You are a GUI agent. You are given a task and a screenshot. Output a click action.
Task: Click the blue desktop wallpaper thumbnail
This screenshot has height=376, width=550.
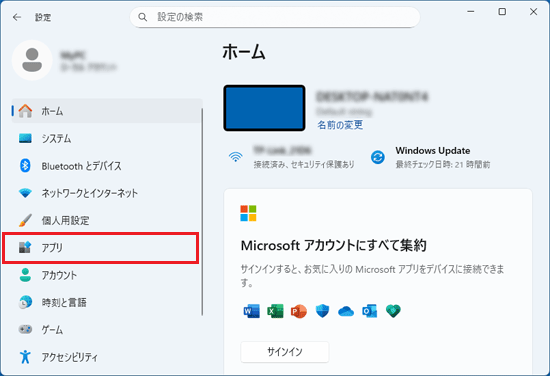[x=264, y=108]
